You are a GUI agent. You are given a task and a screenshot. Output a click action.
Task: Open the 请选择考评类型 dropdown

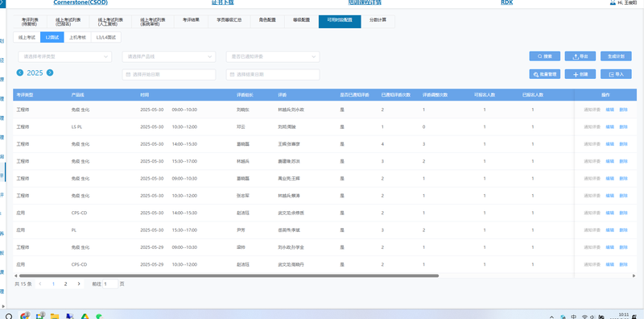[65, 56]
